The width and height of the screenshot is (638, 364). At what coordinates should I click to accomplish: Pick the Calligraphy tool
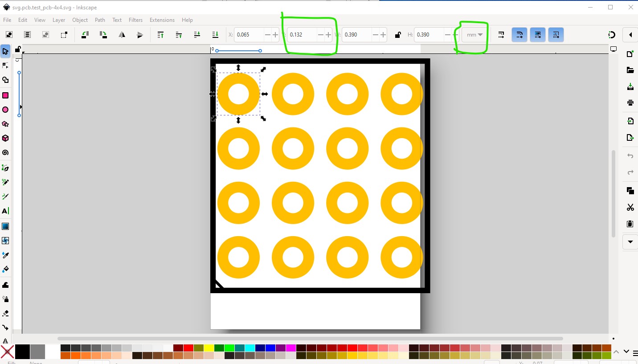coord(5,196)
